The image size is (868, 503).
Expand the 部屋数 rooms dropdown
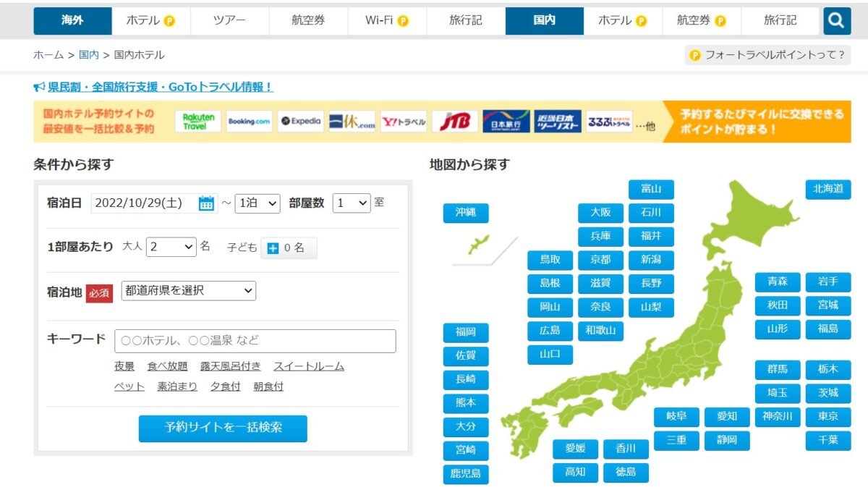(352, 203)
